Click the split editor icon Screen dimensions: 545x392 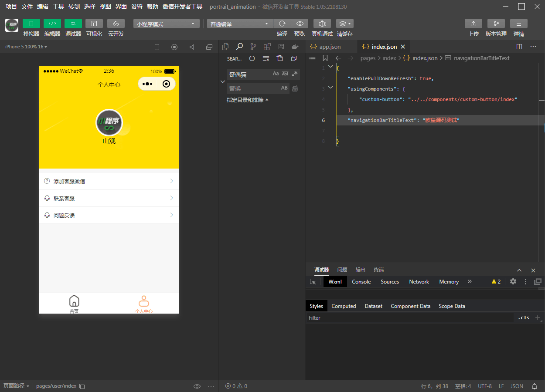519,47
